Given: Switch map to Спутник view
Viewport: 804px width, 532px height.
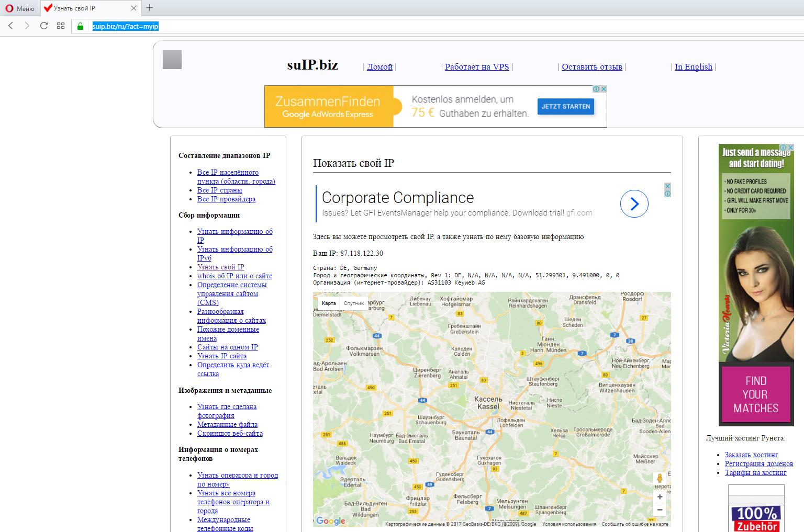Looking at the screenshot, I should tap(353, 303).
